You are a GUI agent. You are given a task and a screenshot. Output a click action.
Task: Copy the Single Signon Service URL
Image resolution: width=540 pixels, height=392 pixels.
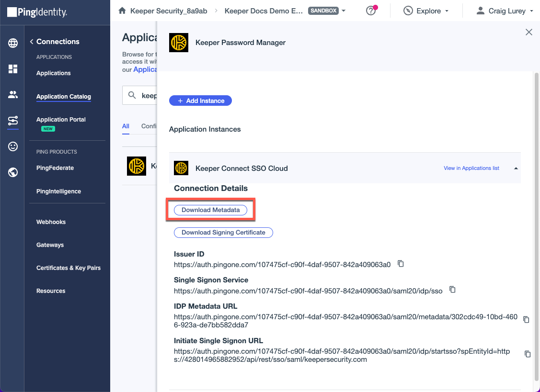(452, 290)
